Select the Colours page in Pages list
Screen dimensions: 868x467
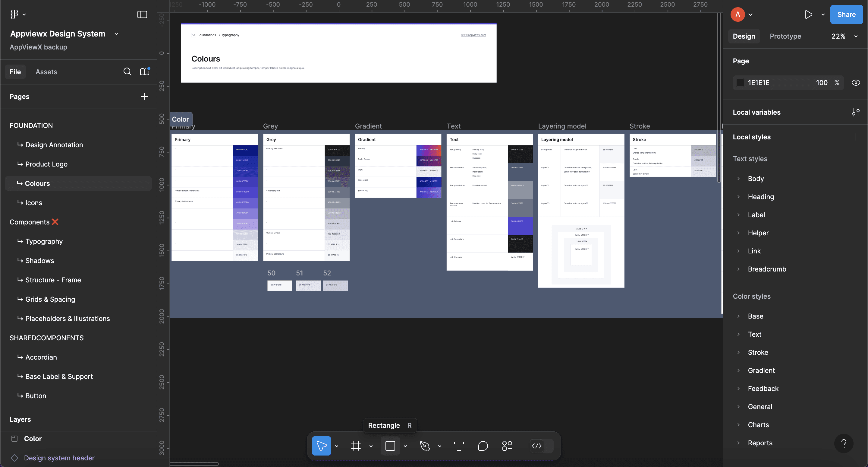[37, 183]
